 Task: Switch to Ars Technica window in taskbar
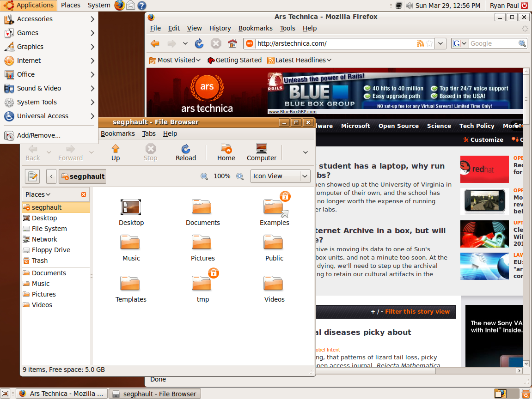tap(61, 394)
